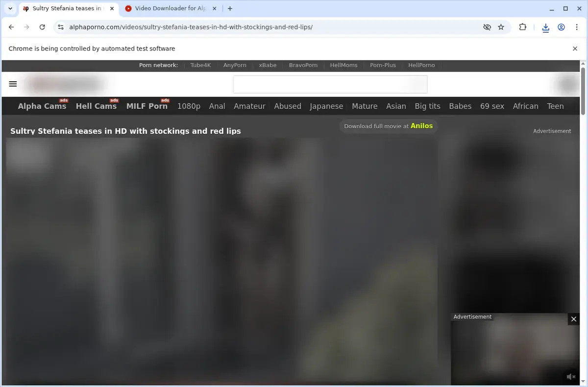Select the Hell Cams menu item
This screenshot has height=387, width=588.
96,106
